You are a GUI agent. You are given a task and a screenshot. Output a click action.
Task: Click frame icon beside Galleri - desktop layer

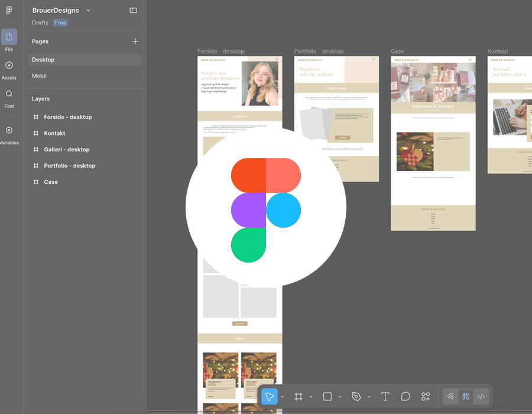click(36, 150)
